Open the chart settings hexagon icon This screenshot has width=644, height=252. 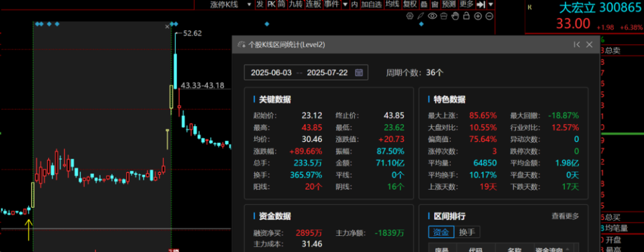coord(409,16)
